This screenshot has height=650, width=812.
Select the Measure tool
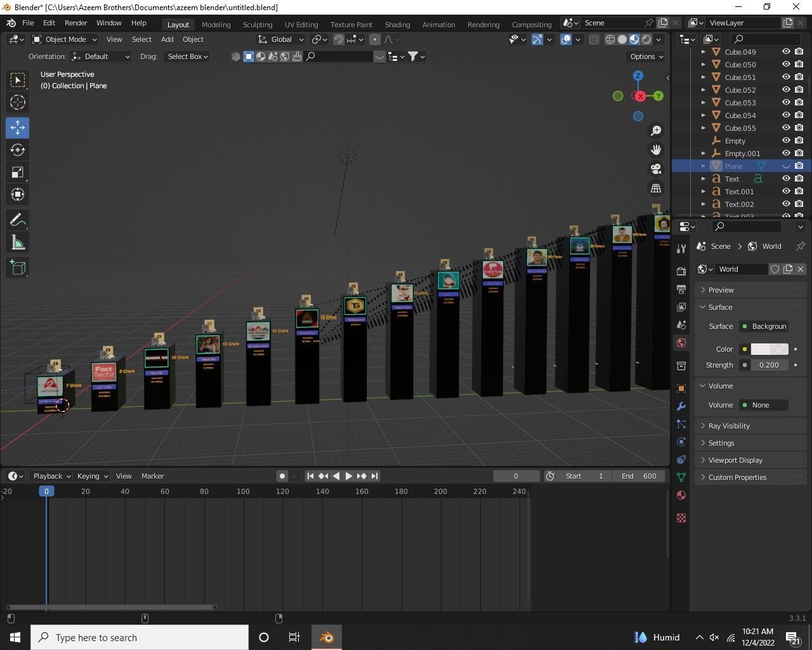(x=18, y=242)
